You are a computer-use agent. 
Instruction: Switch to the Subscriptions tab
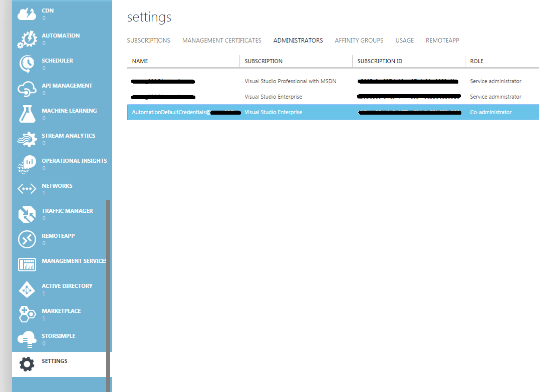point(148,41)
